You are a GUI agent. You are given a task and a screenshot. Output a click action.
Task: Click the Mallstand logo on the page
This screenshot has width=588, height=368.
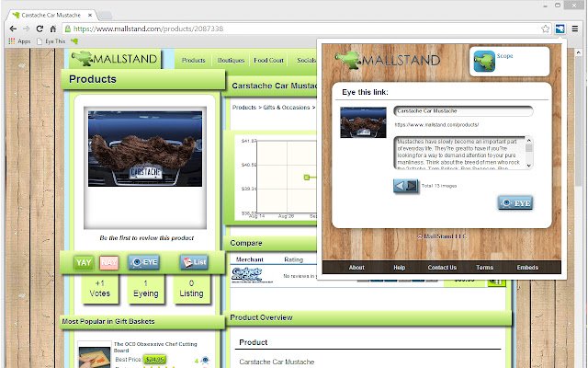point(114,59)
